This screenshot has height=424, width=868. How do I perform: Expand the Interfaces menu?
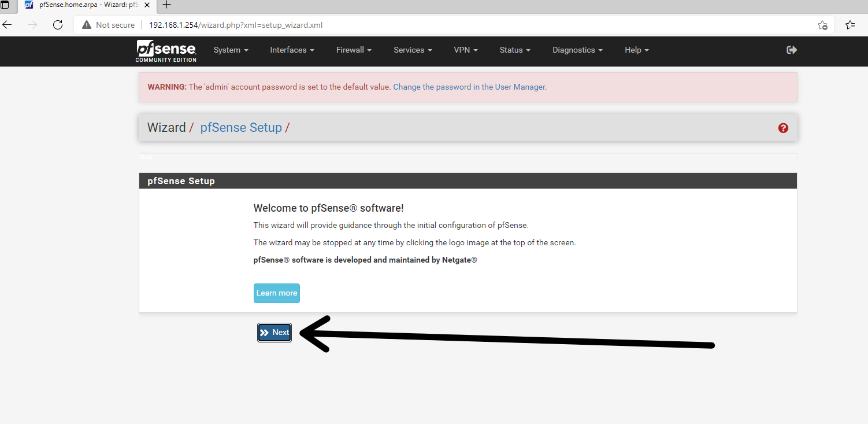tap(292, 50)
